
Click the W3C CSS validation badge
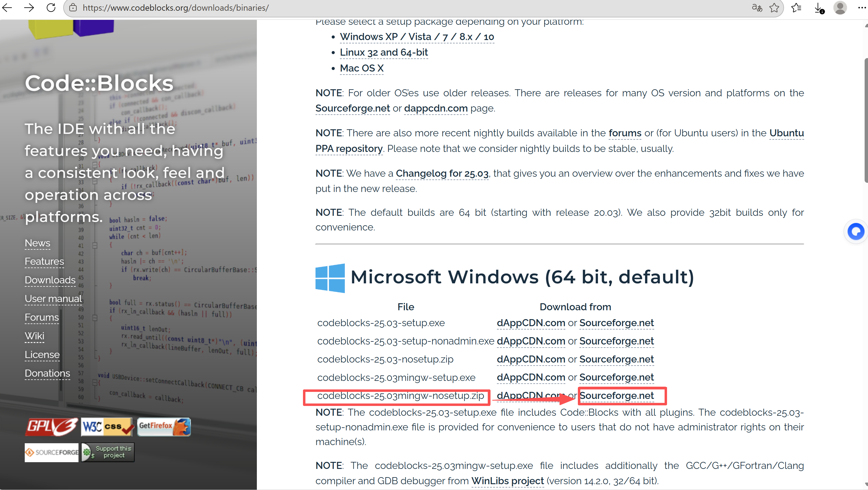click(107, 427)
